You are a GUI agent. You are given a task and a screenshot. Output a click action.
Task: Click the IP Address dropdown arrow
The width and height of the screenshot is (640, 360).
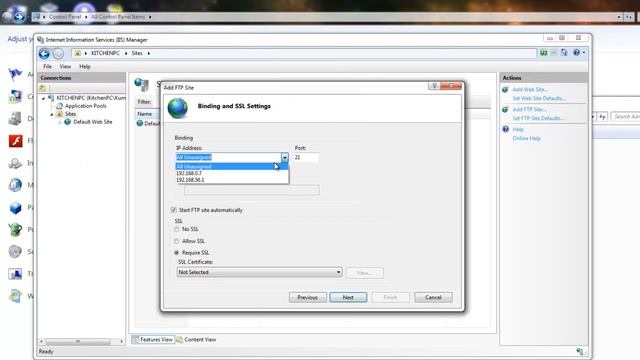(x=284, y=157)
